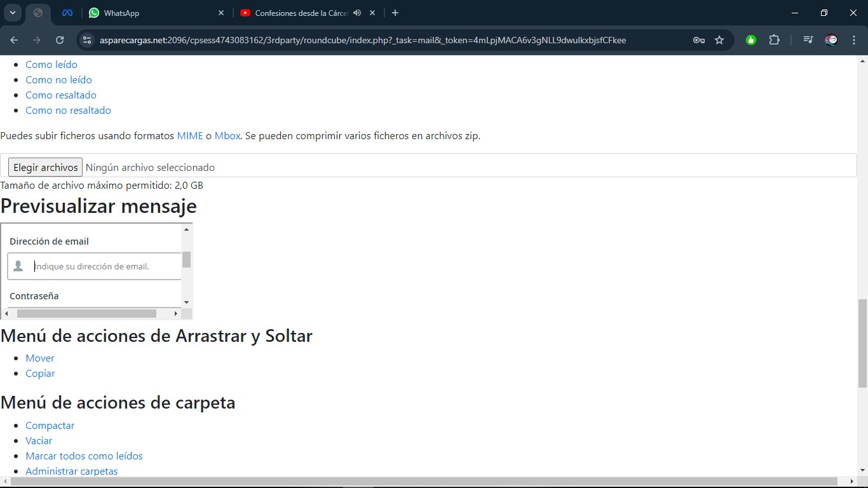This screenshot has height=488, width=868.
Task: Click the Elegir archivos button
Action: [x=45, y=167]
